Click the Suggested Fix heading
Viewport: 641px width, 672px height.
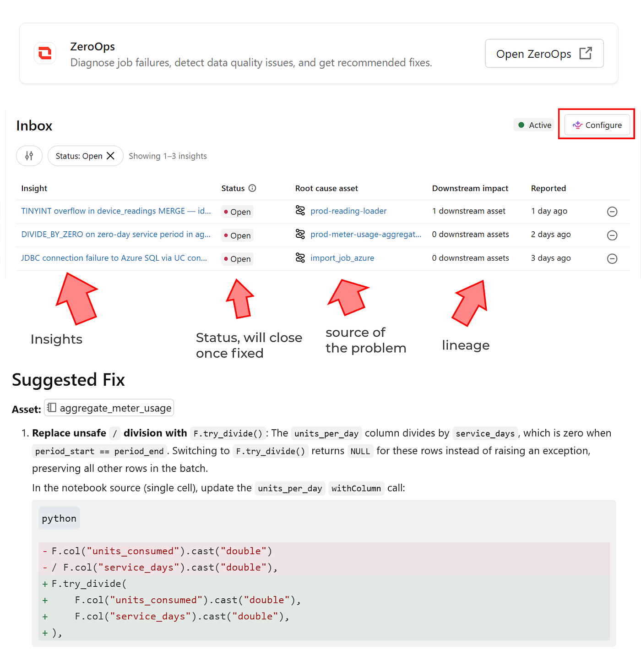(68, 380)
